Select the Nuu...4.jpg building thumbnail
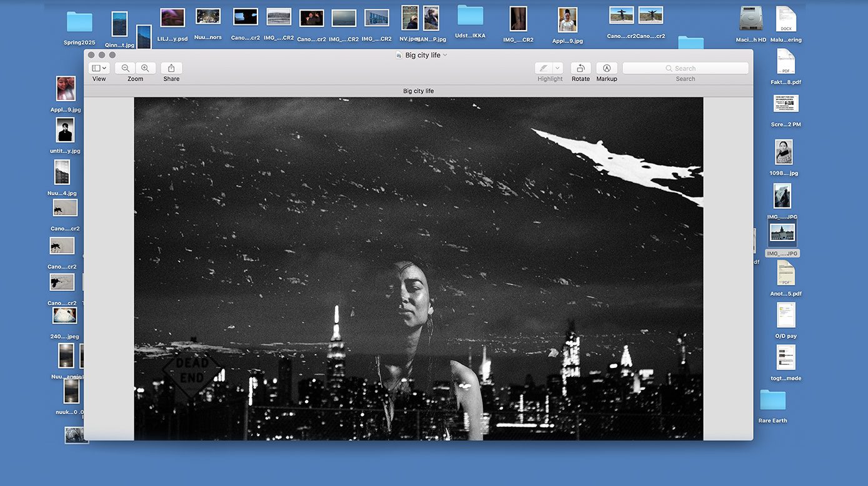868x486 pixels. point(62,172)
